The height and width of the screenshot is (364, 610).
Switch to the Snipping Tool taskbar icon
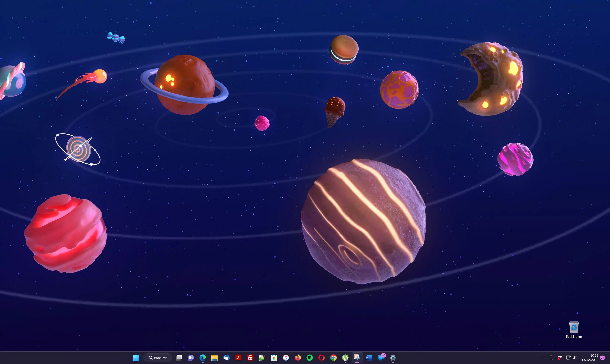pyautogui.click(x=357, y=358)
